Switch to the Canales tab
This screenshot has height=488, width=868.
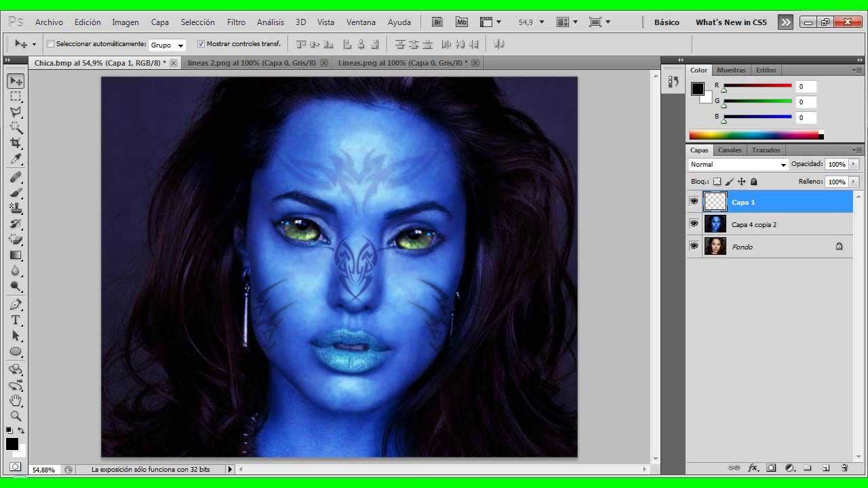pyautogui.click(x=730, y=150)
